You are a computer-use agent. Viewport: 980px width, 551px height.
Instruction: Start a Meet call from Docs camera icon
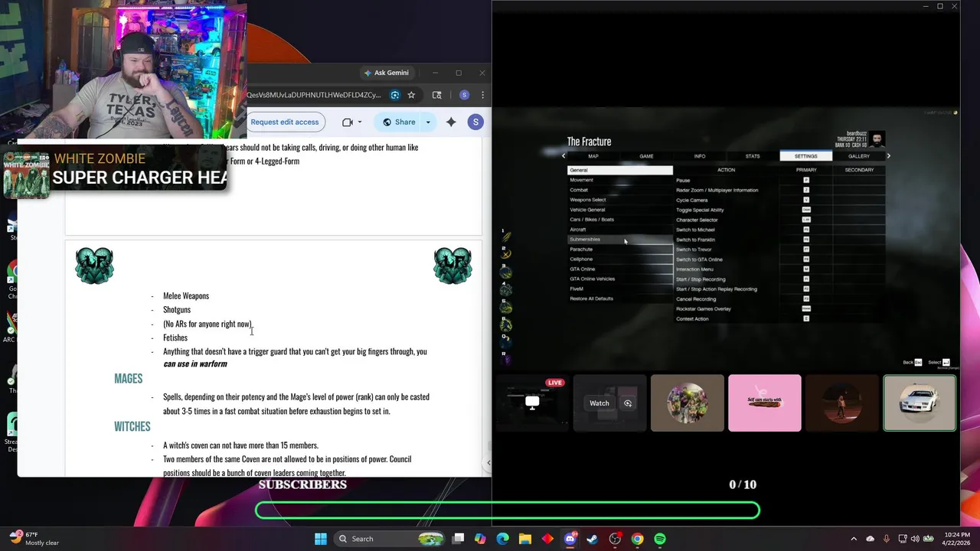tap(348, 122)
